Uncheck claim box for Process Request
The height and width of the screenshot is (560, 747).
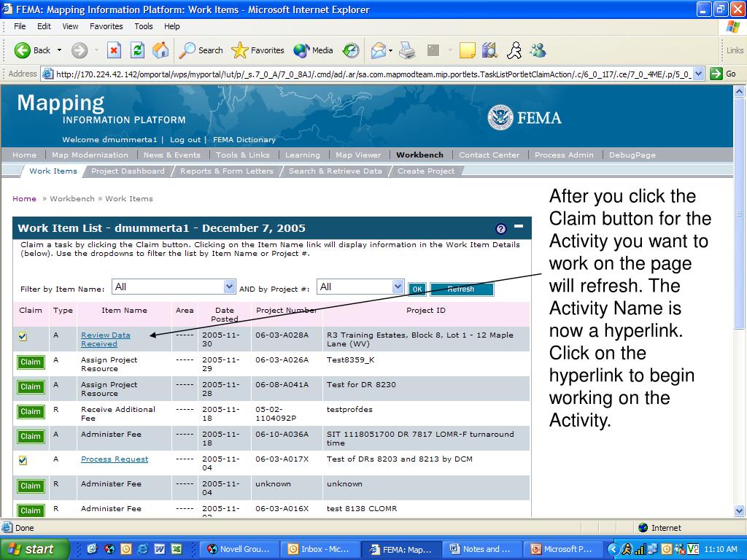point(23,460)
